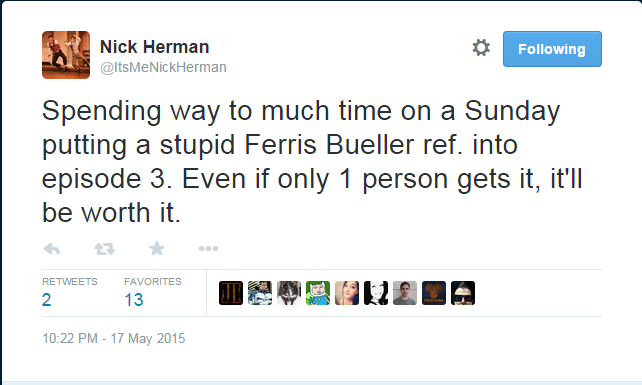Image resolution: width=642 pixels, height=385 pixels.
Task: Click the @ItsMeNickHerman handle
Action: 163,67
